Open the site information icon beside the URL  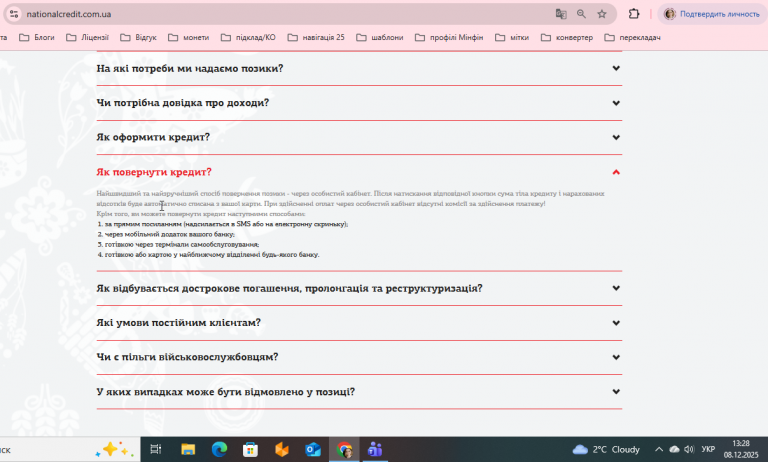[14, 14]
